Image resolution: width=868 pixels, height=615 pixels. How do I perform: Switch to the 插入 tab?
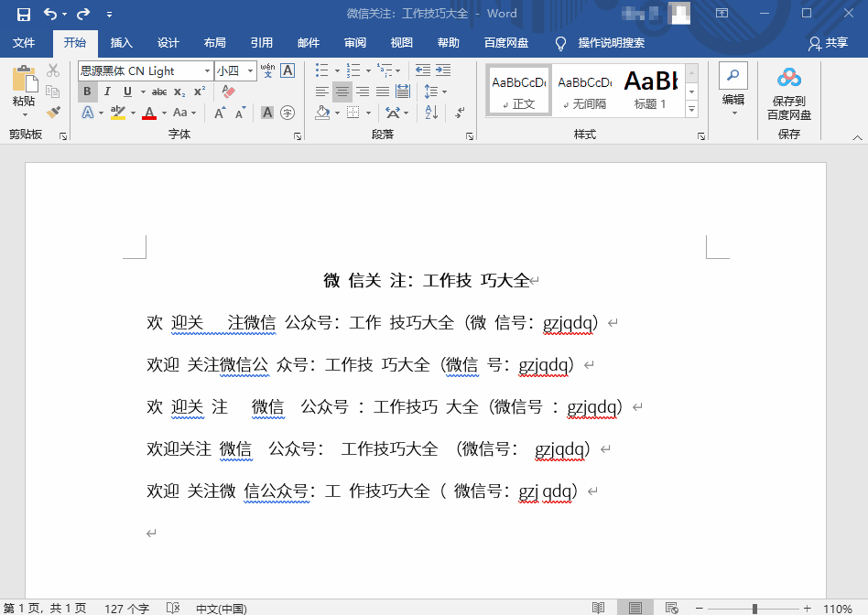point(121,43)
